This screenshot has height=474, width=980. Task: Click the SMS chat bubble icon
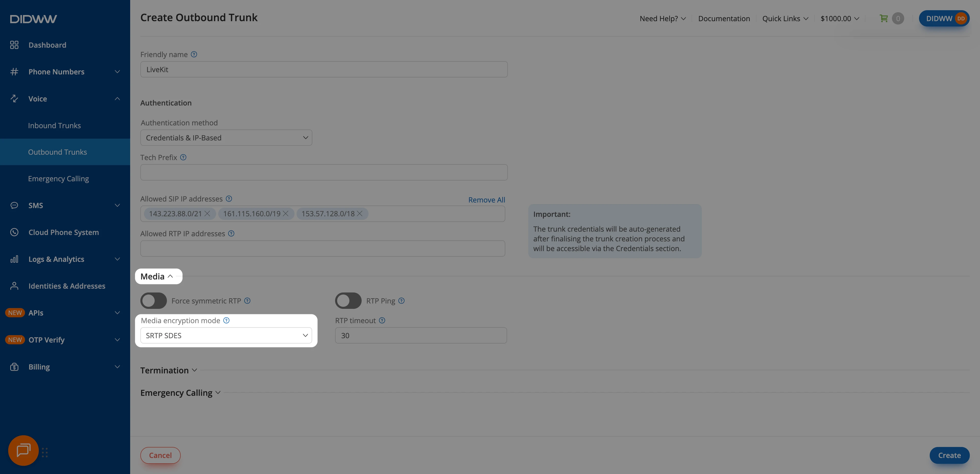coord(14,205)
